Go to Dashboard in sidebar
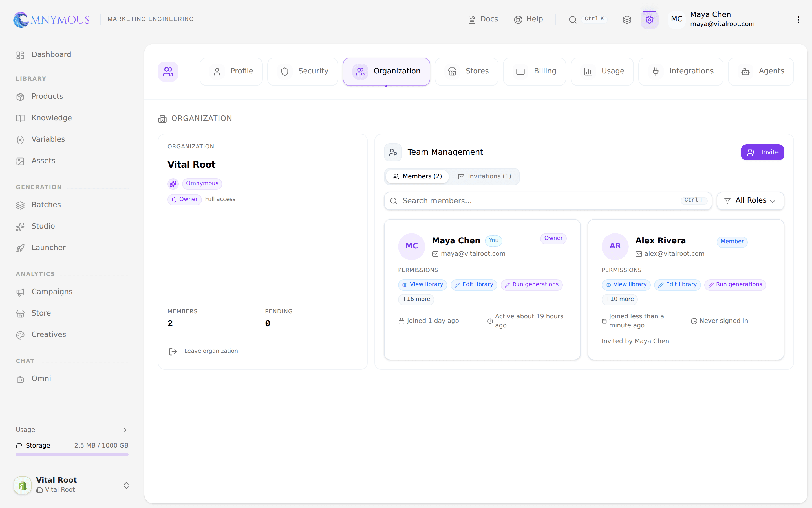 coord(72,55)
